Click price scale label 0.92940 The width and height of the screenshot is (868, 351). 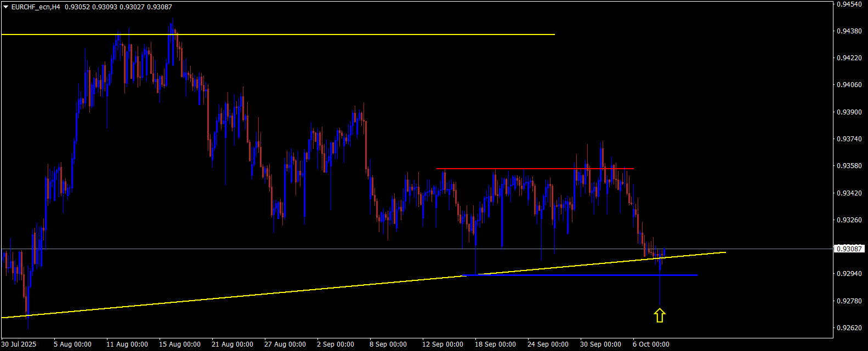coord(848,274)
